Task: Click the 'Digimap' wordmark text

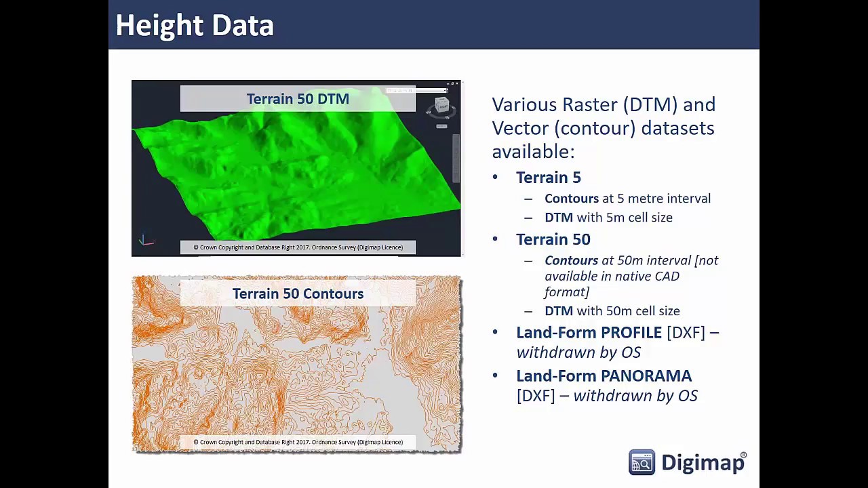Action: click(703, 463)
